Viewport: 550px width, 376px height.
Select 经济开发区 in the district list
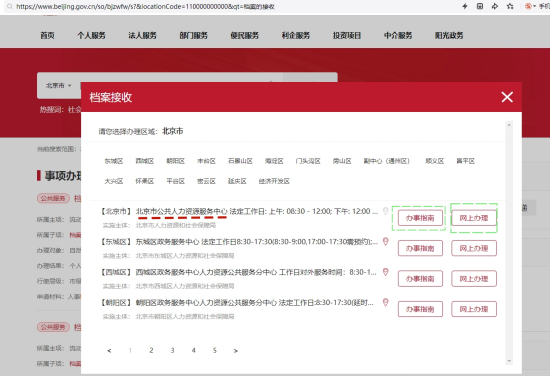pyautogui.click(x=274, y=181)
